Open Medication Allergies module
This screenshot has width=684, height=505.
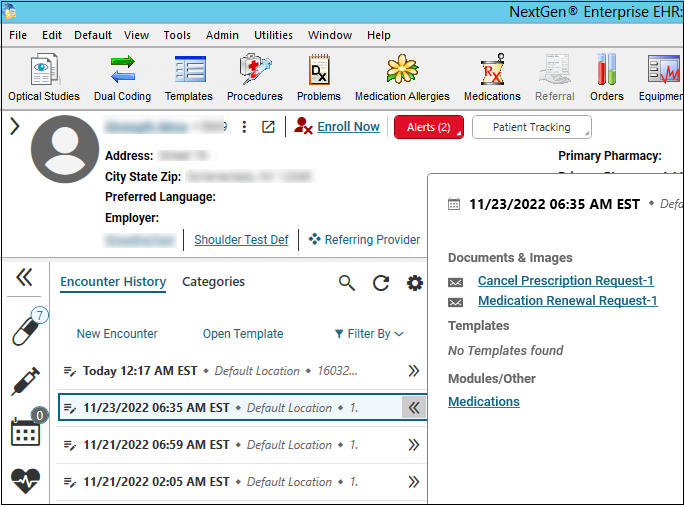[x=402, y=78]
